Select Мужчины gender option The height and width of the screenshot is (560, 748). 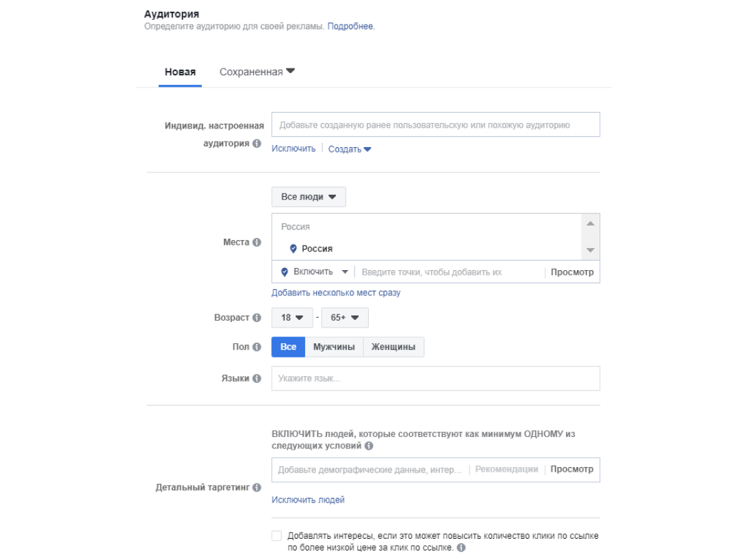tap(334, 347)
